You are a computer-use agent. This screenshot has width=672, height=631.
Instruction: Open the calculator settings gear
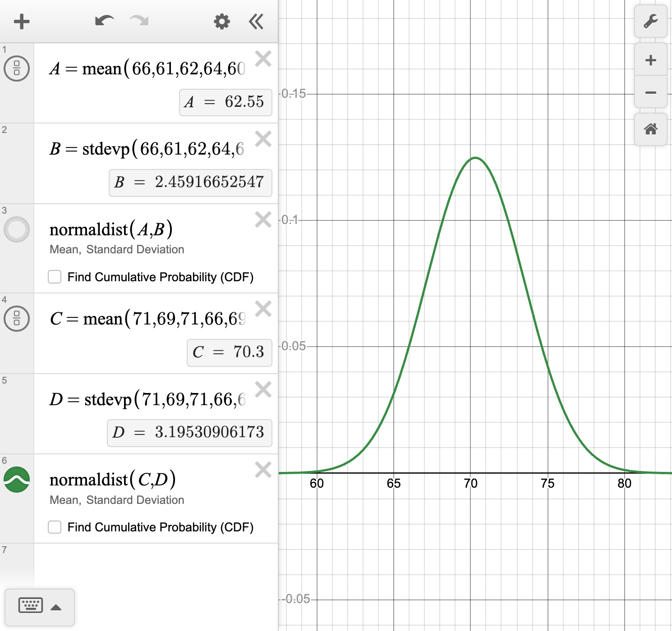click(221, 21)
